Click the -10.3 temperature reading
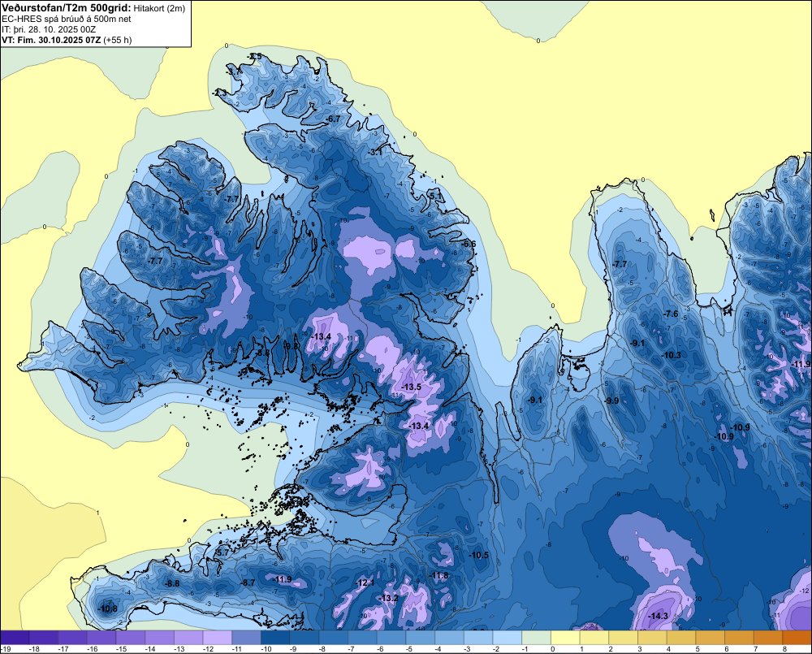The width and height of the screenshot is (812, 654). coord(672,355)
